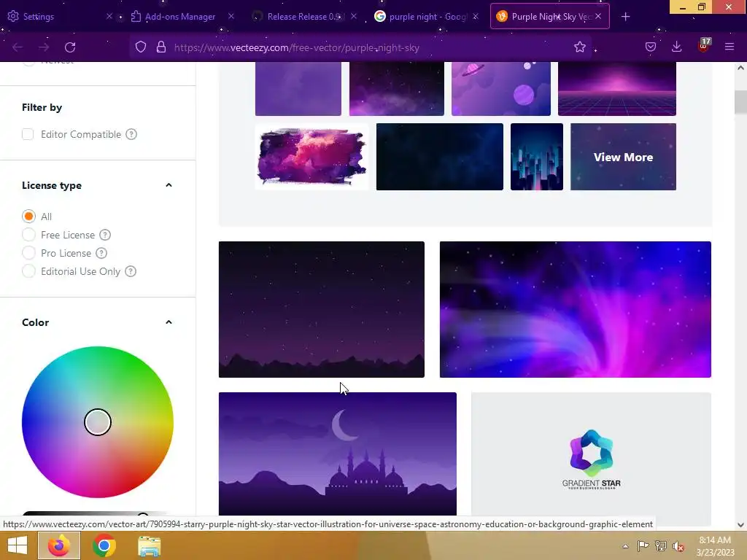
Task: Open File Explorer from taskbar
Action: (149, 545)
